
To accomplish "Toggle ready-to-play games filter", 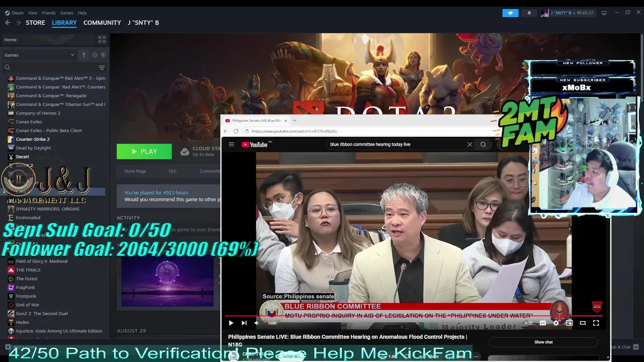I will (x=103, y=55).
